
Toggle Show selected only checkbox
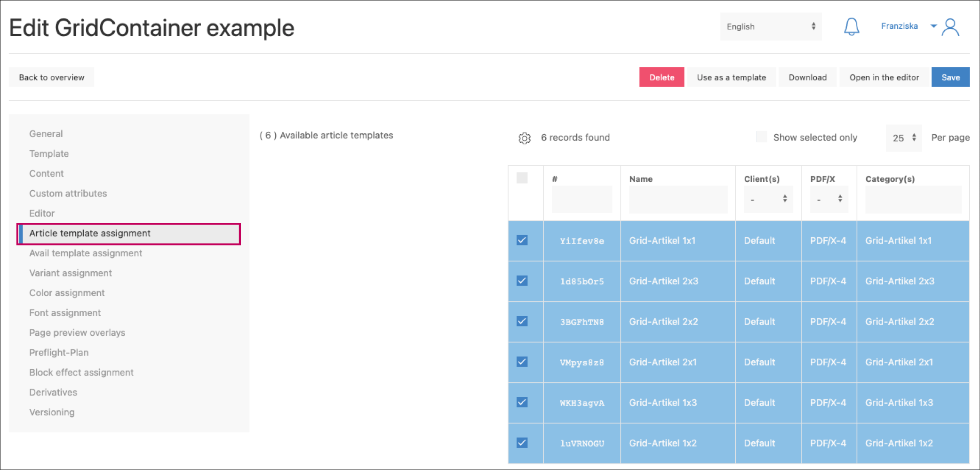coord(761,137)
